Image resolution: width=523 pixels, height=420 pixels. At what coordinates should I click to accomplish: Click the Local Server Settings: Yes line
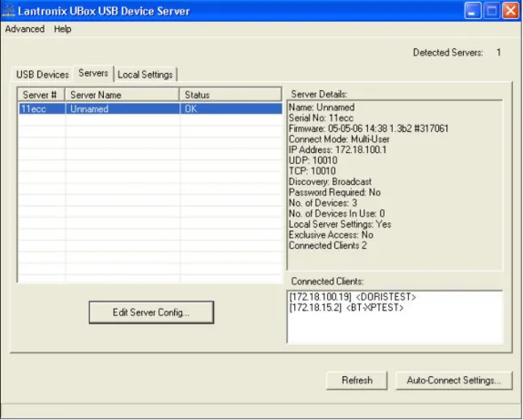[340, 224]
